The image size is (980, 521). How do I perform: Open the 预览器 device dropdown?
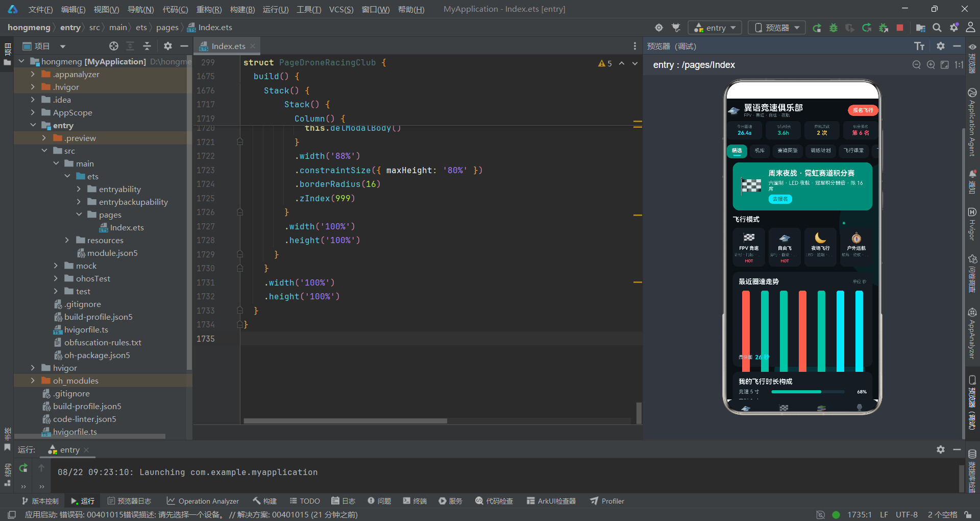click(x=776, y=28)
